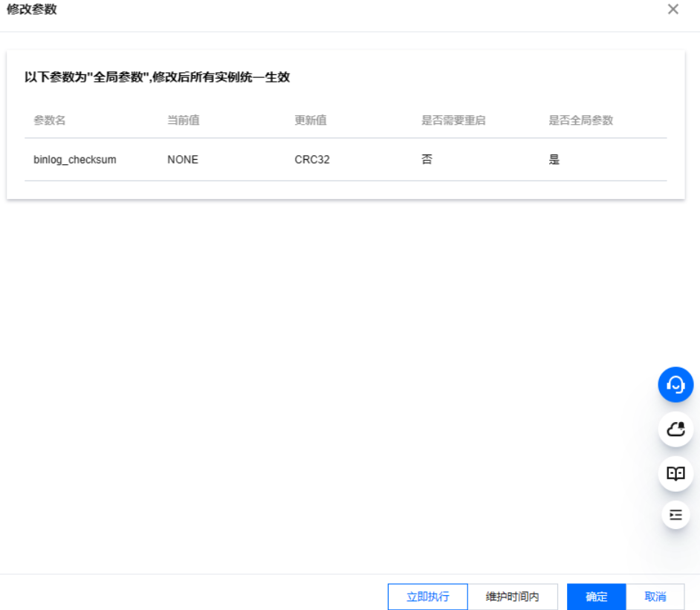Click the 是否需要重启 column header
The image size is (700, 610).
click(453, 120)
